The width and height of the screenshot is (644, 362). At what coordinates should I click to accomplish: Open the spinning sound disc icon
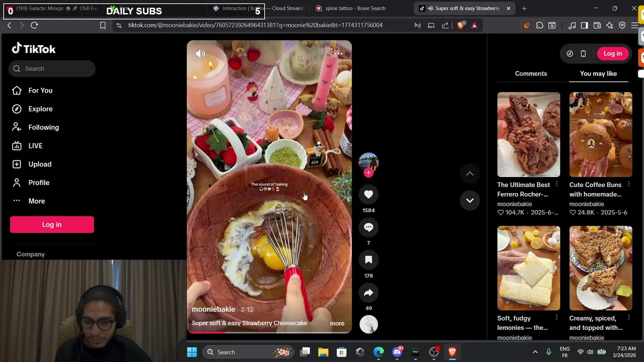(368, 324)
